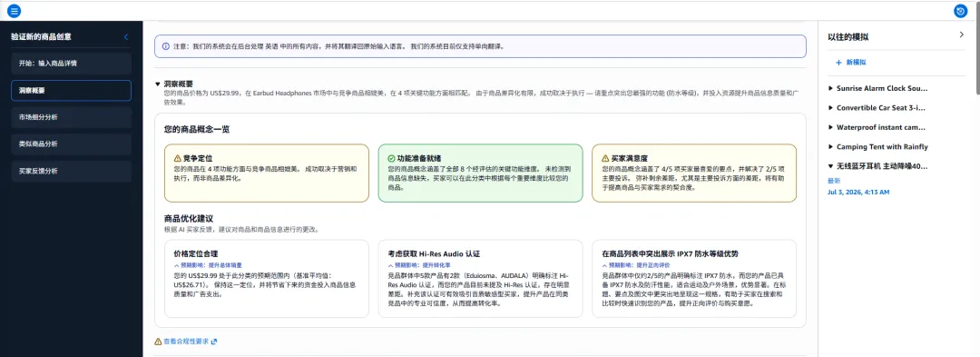Click the 您的商品概念一览 heading
This screenshot has width=980, height=357.
197,129
